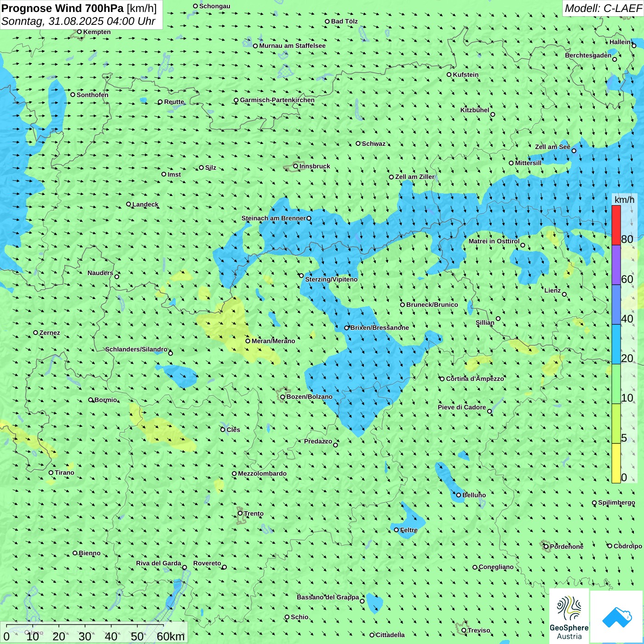Click the Tirano label

pyautogui.click(x=64, y=472)
